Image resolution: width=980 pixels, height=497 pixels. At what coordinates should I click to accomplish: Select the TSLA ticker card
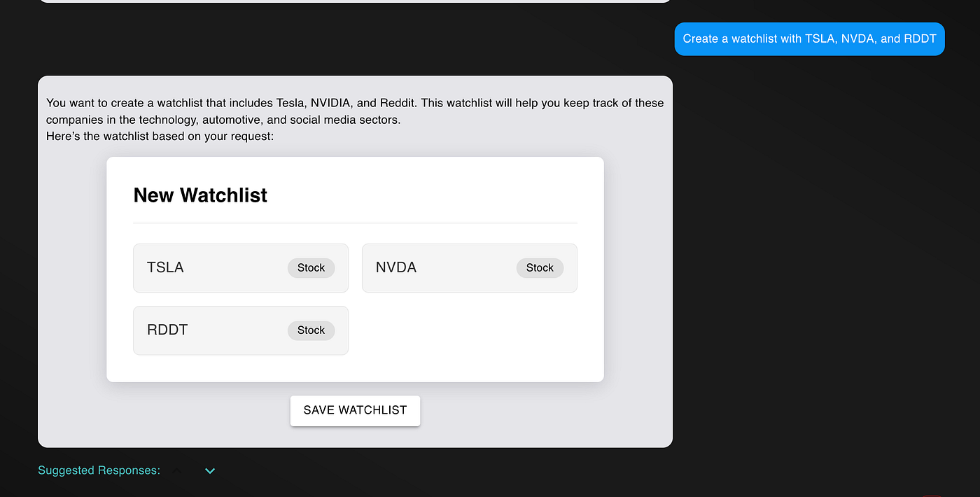[x=241, y=268]
